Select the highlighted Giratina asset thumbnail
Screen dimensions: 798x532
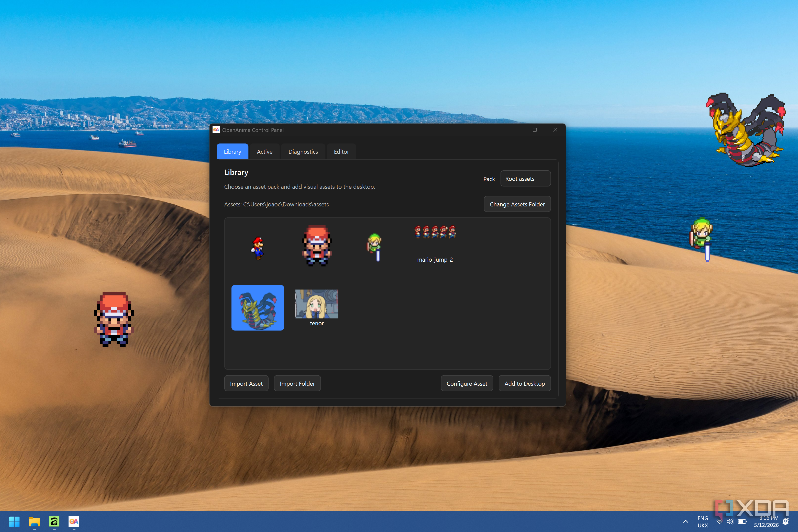[258, 308]
